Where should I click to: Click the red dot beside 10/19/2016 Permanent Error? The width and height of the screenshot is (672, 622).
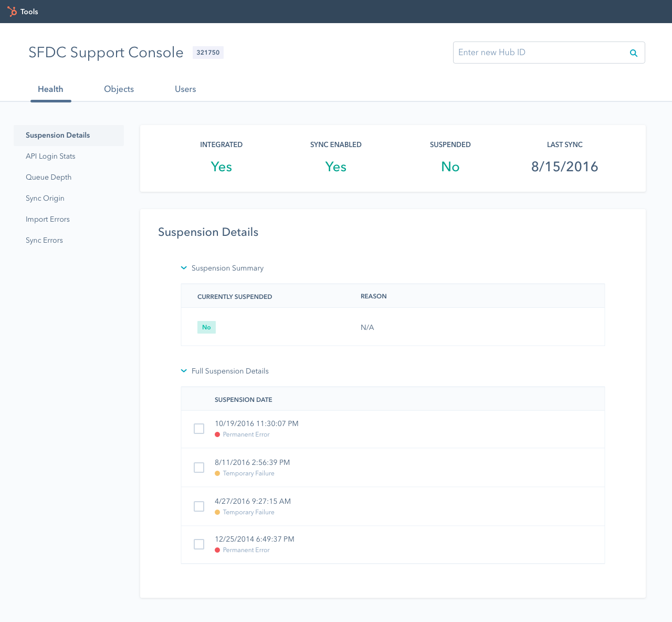(x=217, y=434)
